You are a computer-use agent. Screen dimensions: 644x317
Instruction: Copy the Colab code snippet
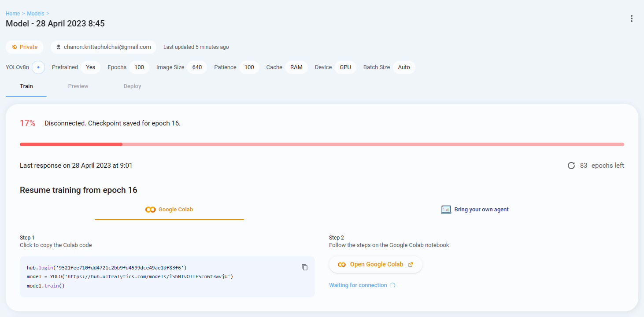(304, 267)
